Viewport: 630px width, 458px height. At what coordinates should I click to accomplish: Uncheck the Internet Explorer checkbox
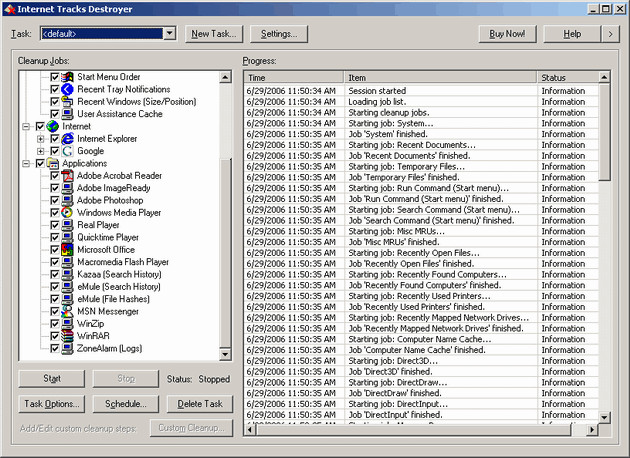click(x=55, y=139)
